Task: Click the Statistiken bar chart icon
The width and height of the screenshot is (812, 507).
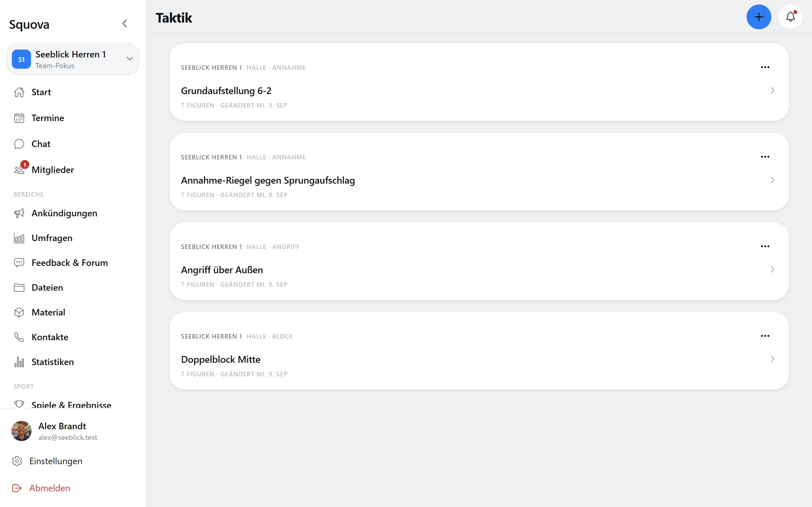Action: 19,362
